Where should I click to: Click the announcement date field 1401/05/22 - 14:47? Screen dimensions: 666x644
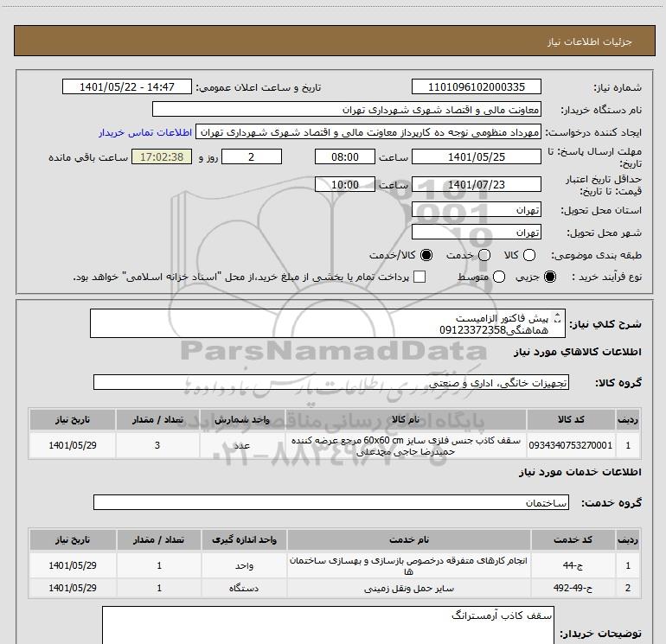click(127, 86)
